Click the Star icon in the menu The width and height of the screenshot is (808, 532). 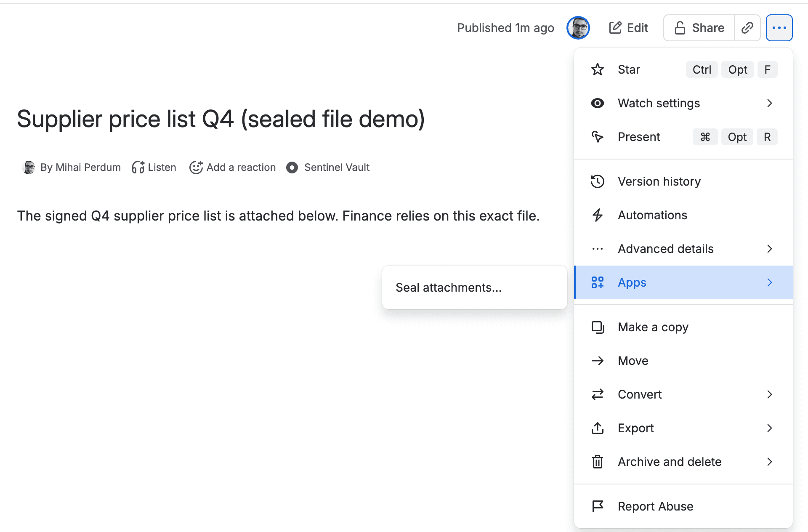coord(598,69)
